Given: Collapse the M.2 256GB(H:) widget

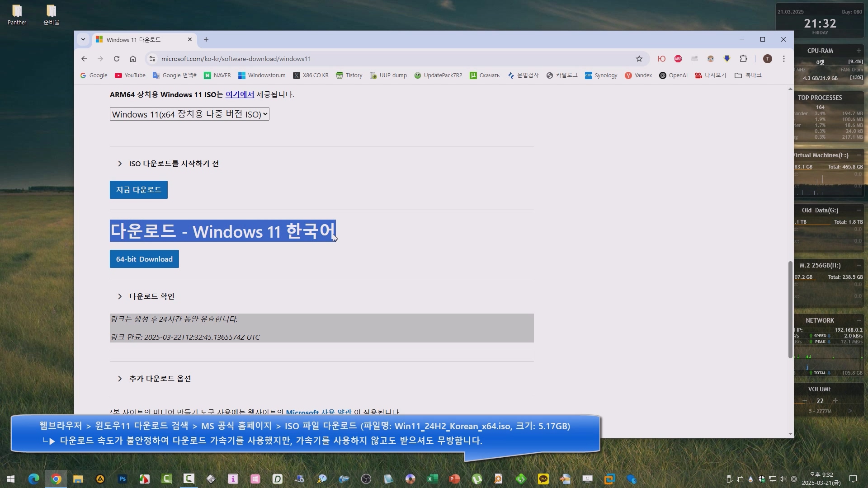Looking at the screenshot, I should click(x=859, y=265).
